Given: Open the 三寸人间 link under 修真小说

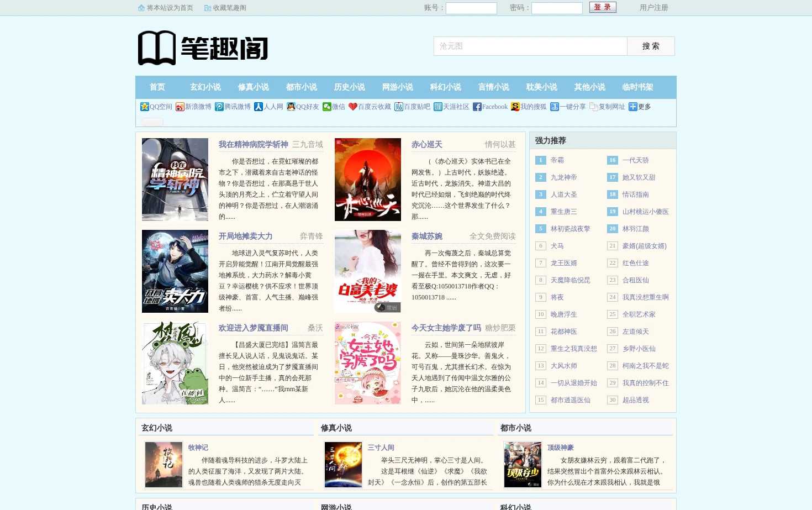Looking at the screenshot, I should (x=381, y=448).
